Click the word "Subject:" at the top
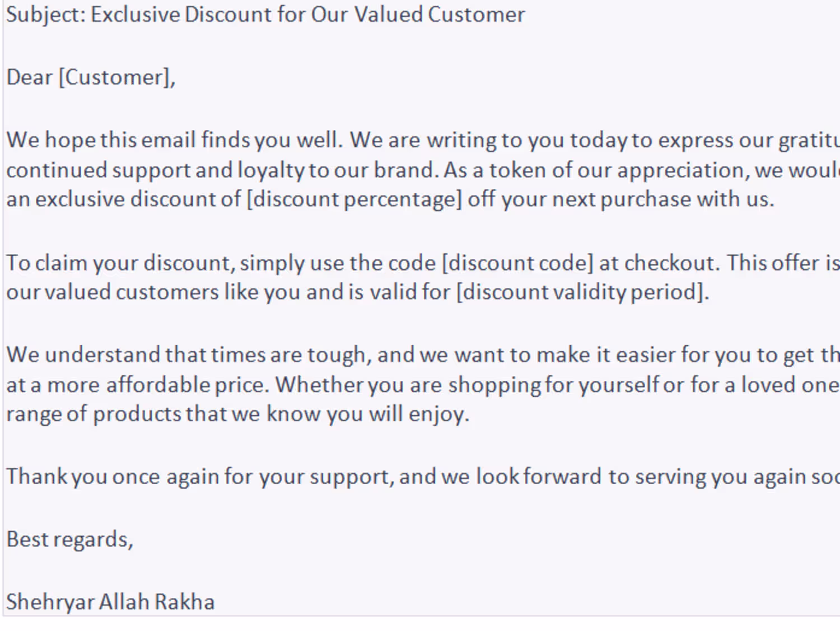Image resolution: width=840 pixels, height=631 pixels. pyautogui.click(x=46, y=15)
